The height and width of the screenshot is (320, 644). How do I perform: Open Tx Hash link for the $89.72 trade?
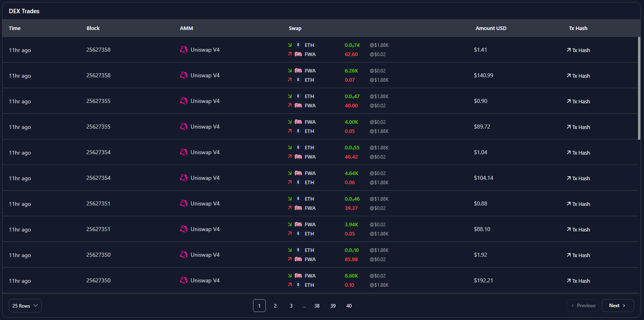click(x=578, y=127)
